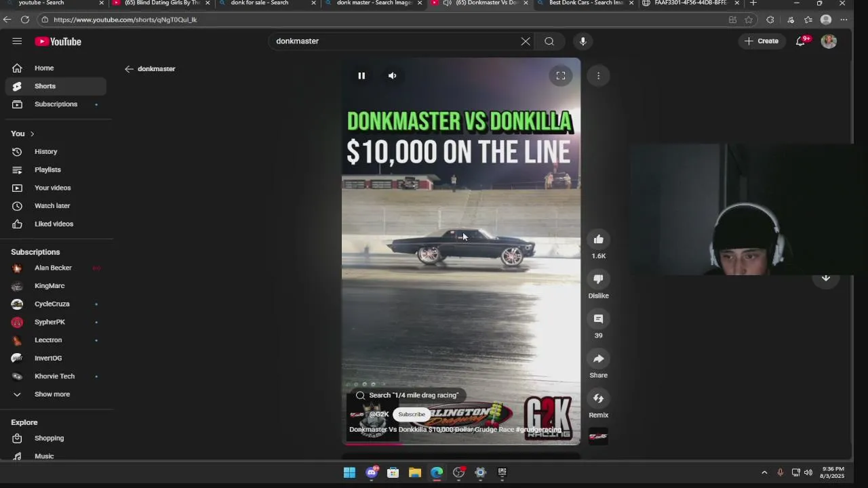
Task: Go to the YouTube logo home link
Action: click(58, 41)
